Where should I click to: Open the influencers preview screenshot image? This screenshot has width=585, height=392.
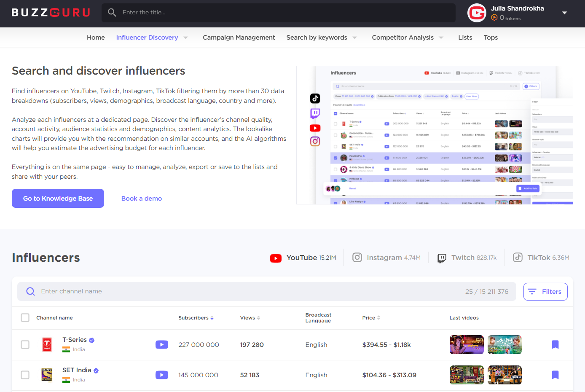coord(435,135)
